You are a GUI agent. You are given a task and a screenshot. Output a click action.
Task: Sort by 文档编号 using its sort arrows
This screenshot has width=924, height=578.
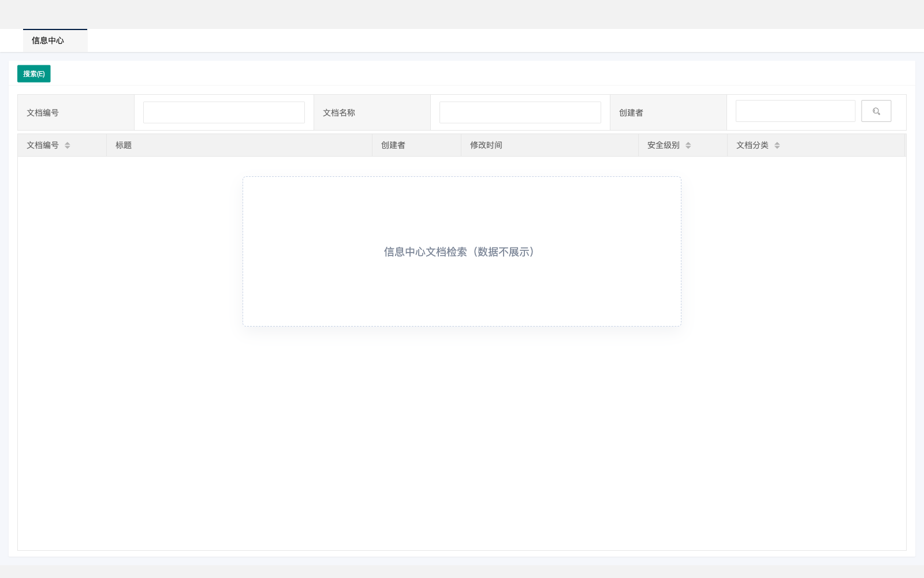pos(68,146)
